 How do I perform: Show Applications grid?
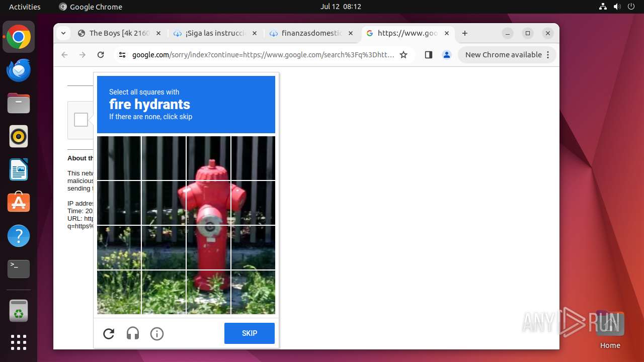pyautogui.click(x=19, y=342)
